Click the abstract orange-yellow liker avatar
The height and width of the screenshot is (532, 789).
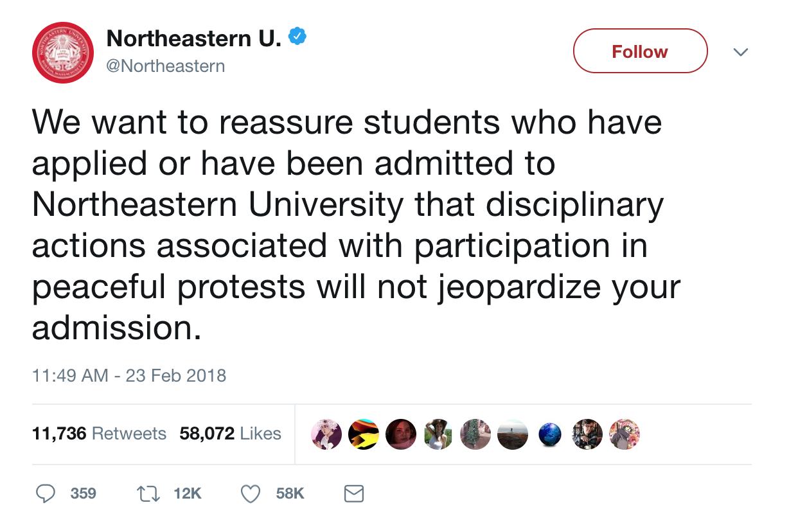[x=364, y=435]
